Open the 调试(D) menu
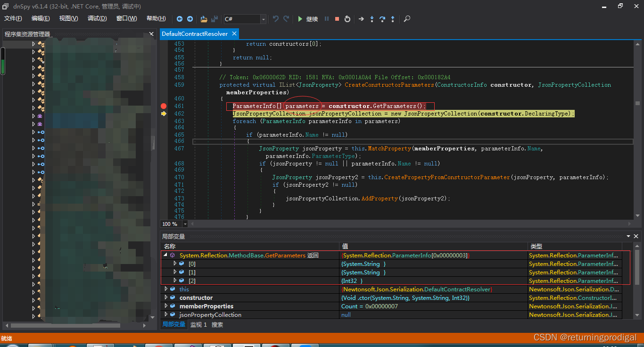The width and height of the screenshot is (644, 347). pos(97,18)
